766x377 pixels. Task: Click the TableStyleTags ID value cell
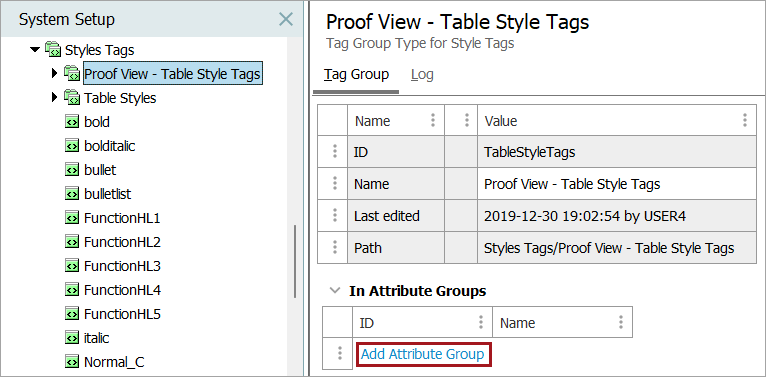click(x=617, y=152)
